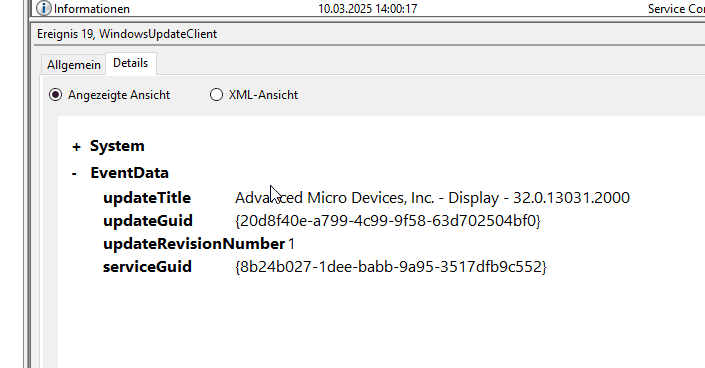Click the event timestamp 10.03.2025 14:00:17
Screen dimensions: 705x368
[x=368, y=9]
